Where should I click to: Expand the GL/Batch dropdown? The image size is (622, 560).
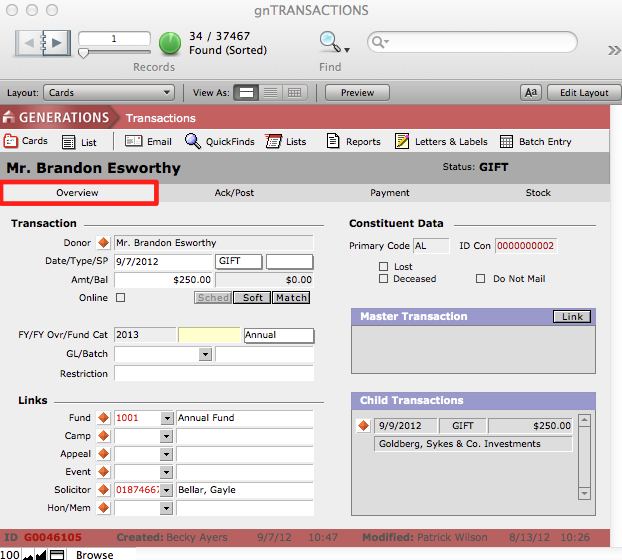205,354
